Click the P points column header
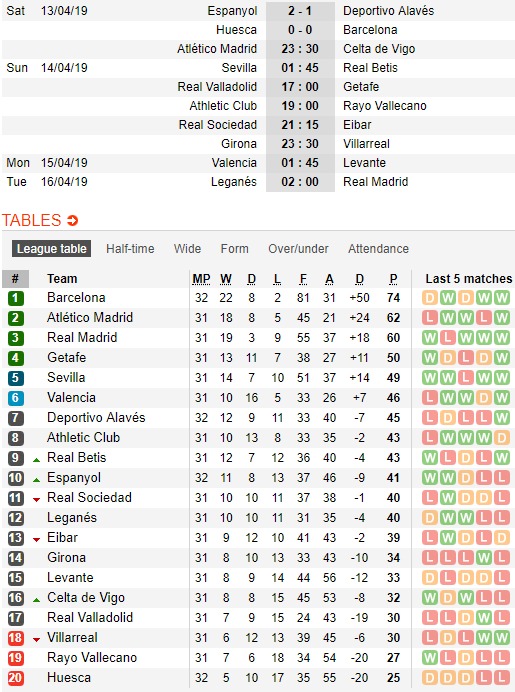Image resolution: width=515 pixels, height=692 pixels. pyautogui.click(x=393, y=279)
